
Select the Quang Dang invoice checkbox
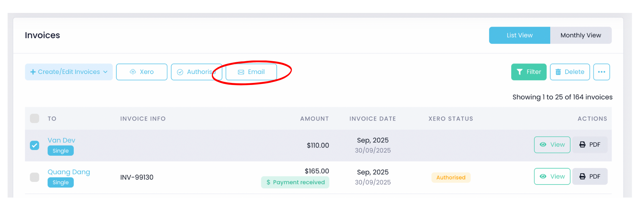[35, 177]
